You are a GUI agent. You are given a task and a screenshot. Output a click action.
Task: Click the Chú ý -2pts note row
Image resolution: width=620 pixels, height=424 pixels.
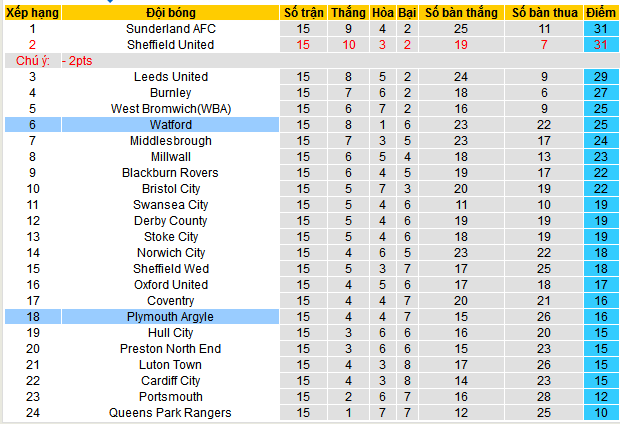(x=60, y=61)
